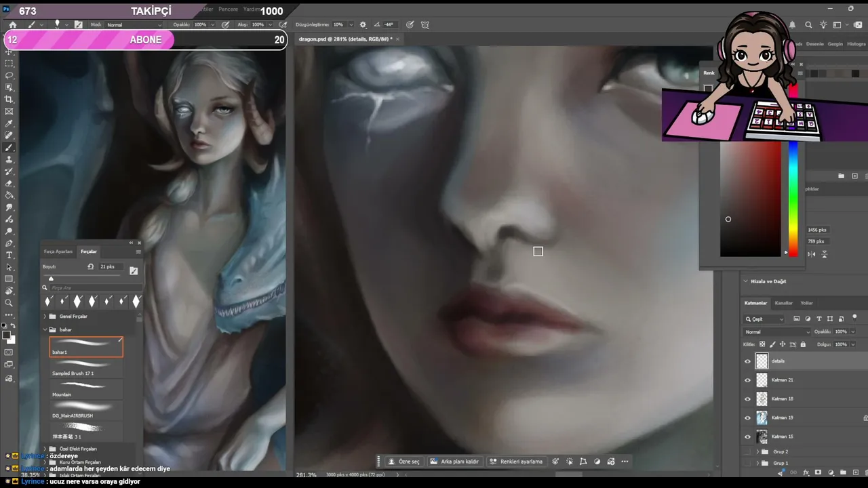The height and width of the screenshot is (488, 868).
Task: Collapse the bahar brush folder
Action: pos(45,329)
